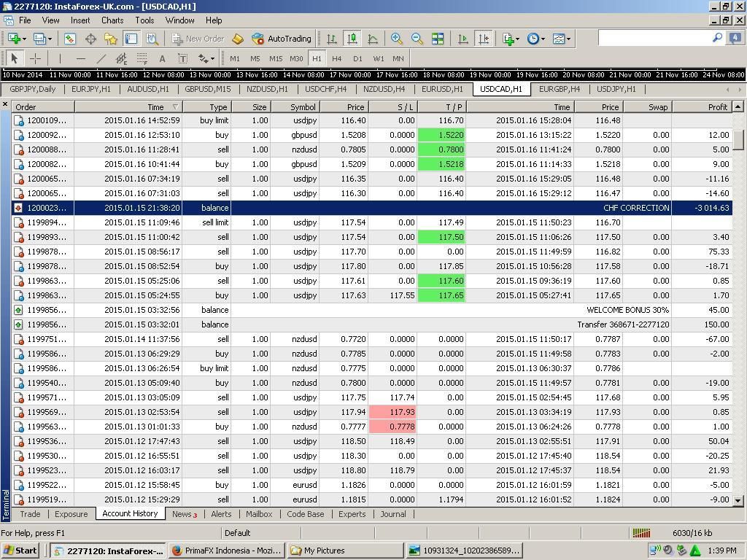Open the Windows Start button
This screenshot has height=560, width=747.
pos(20,551)
